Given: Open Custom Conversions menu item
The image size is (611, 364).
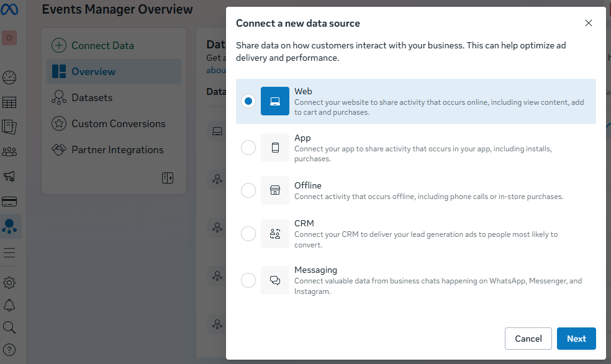Looking at the screenshot, I should [118, 123].
